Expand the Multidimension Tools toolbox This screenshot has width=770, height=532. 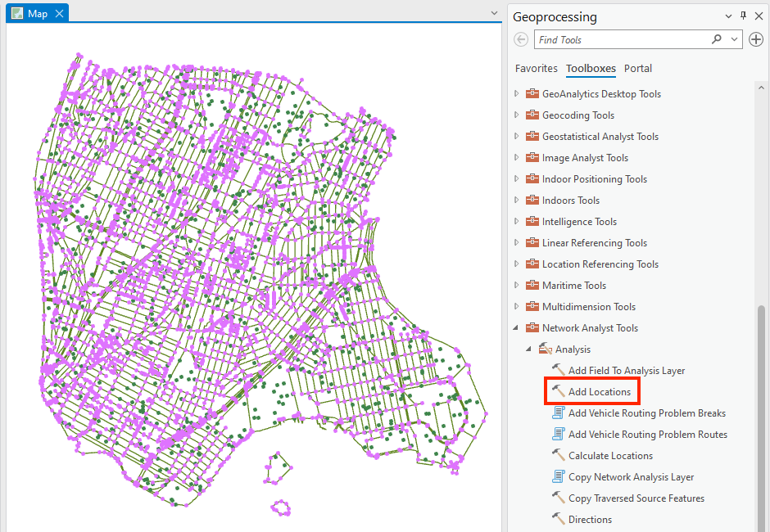516,306
